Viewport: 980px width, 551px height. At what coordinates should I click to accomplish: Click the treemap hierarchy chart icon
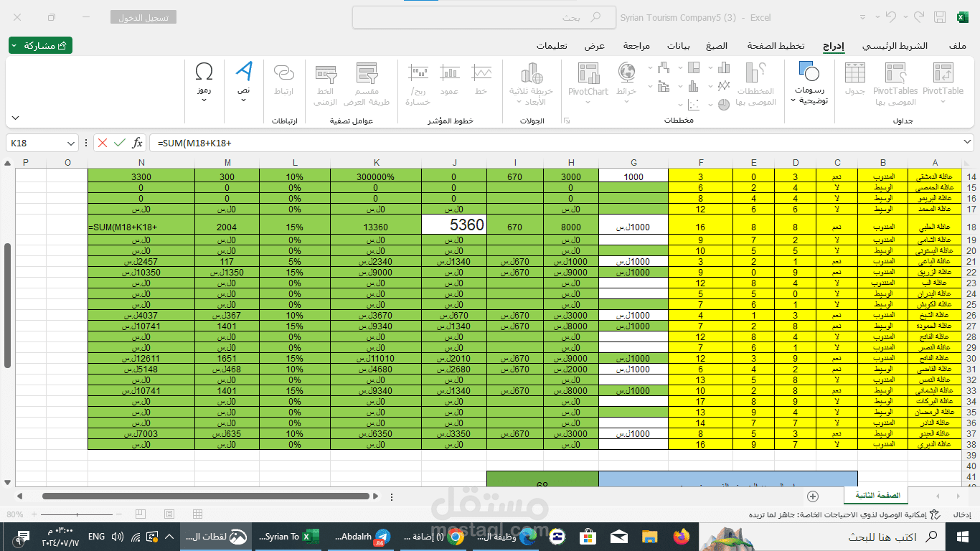[693, 67]
